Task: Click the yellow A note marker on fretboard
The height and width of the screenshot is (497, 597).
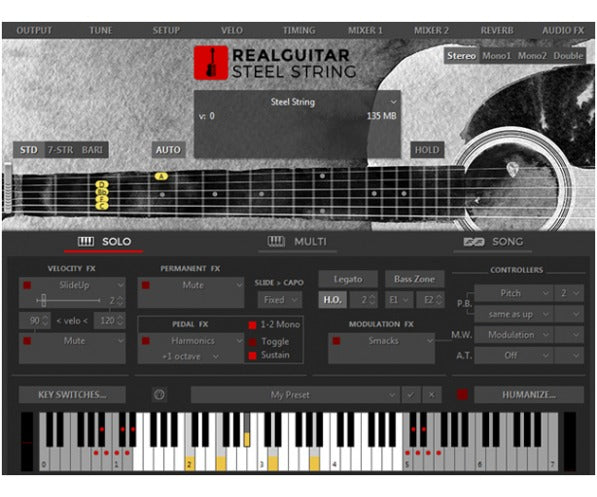Action: [x=161, y=176]
